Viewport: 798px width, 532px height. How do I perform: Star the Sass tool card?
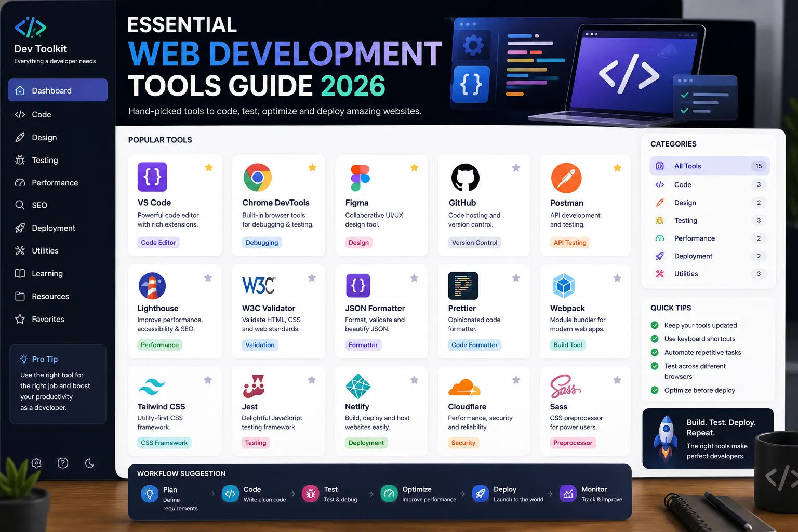tap(617, 380)
